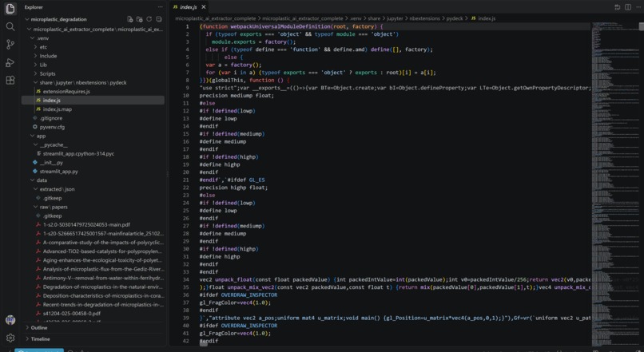The width and height of the screenshot is (644, 352).
Task: Open the Explorer view in activity bar
Action: coord(10,9)
